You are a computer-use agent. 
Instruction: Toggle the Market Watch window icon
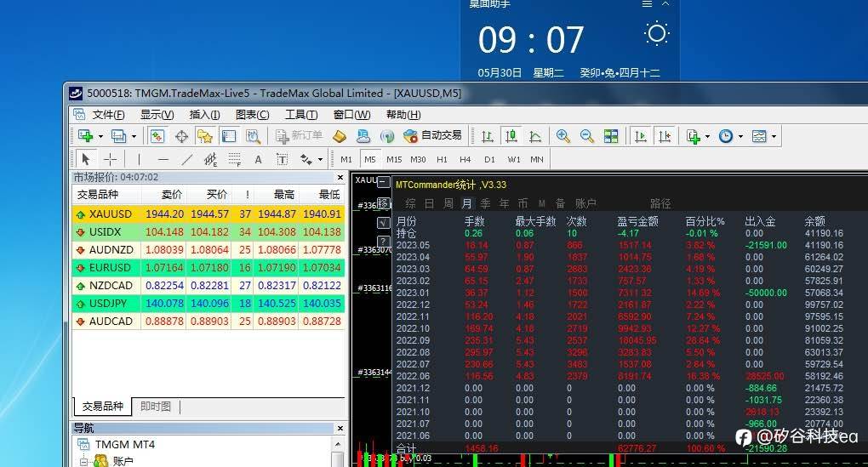157,136
